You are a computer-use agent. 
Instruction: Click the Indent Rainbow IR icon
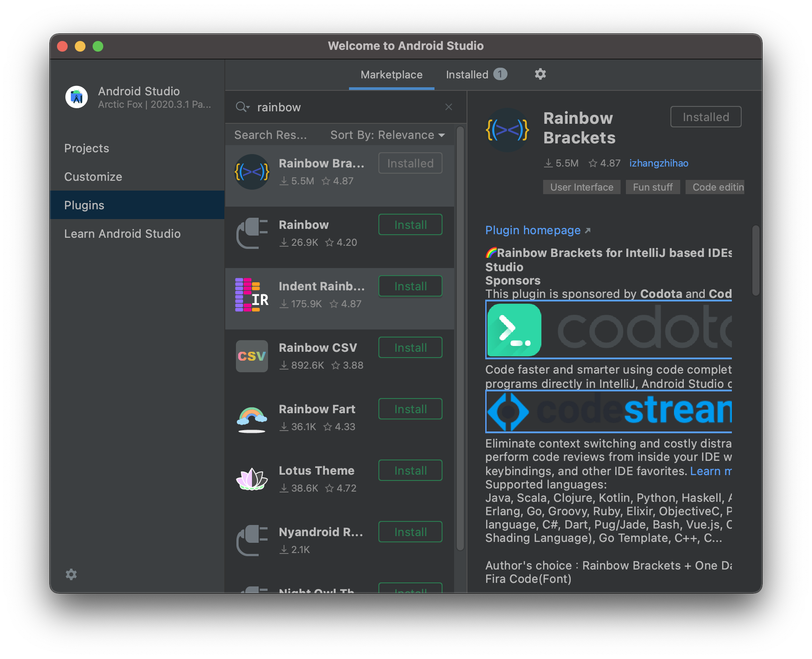click(252, 294)
